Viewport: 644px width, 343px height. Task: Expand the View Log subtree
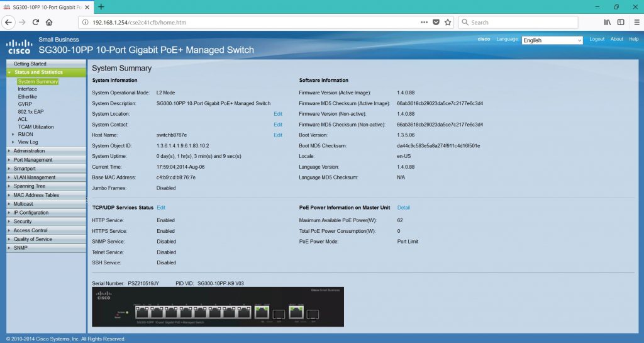[13, 142]
